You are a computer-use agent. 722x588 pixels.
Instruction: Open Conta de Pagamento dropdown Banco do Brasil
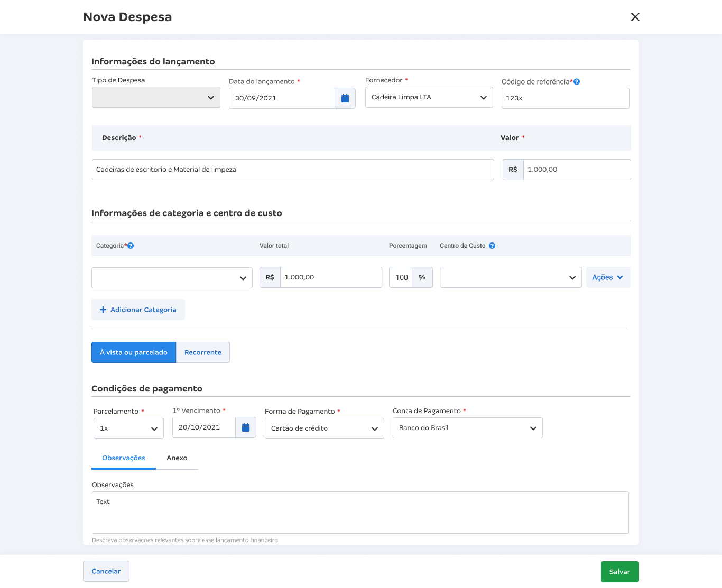click(x=467, y=428)
